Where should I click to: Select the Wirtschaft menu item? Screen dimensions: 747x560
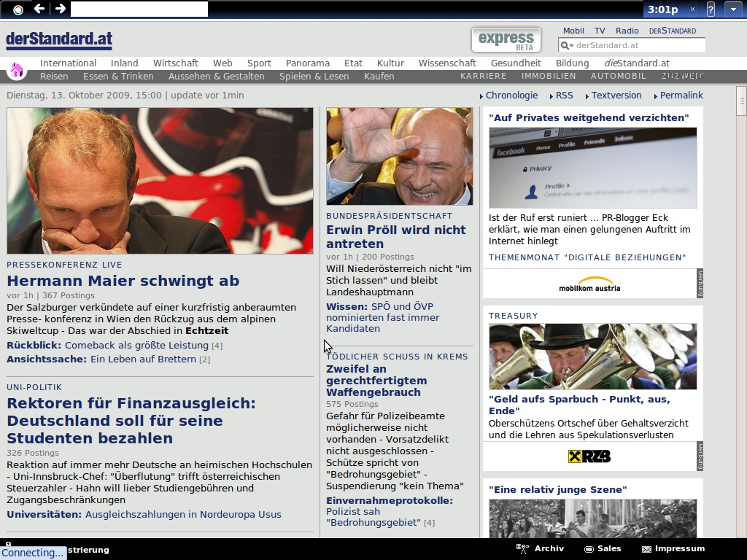175,63
